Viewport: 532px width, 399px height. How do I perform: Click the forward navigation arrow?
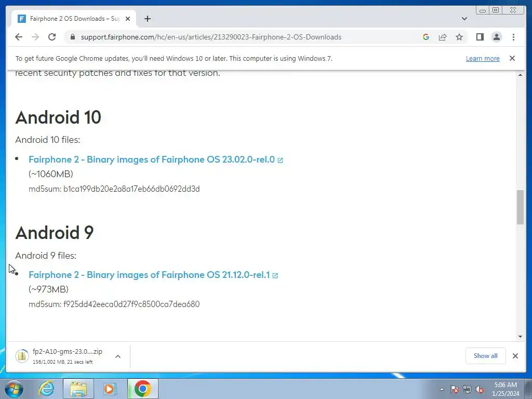coord(35,37)
